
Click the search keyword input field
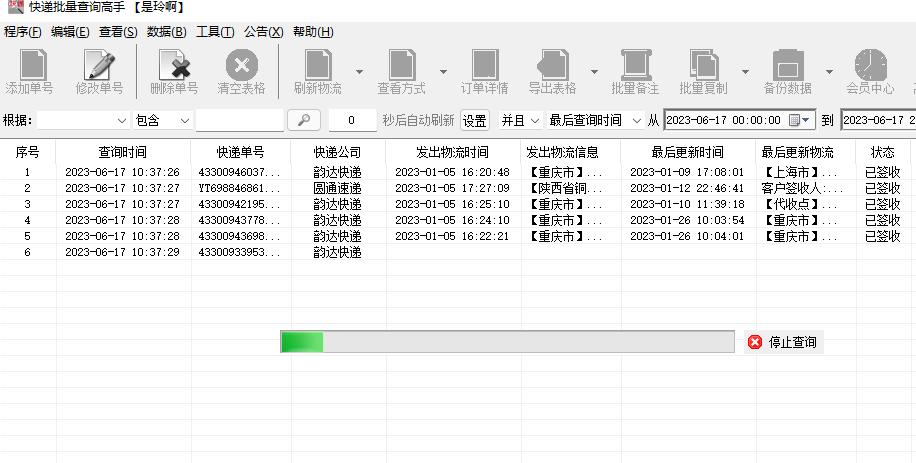tap(240, 120)
